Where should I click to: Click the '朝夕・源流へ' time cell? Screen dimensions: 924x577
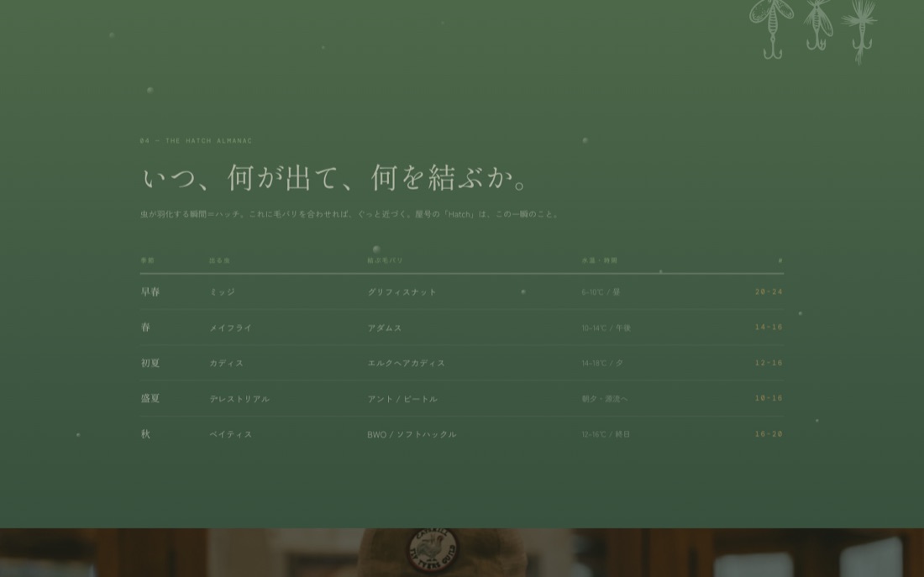coord(605,399)
